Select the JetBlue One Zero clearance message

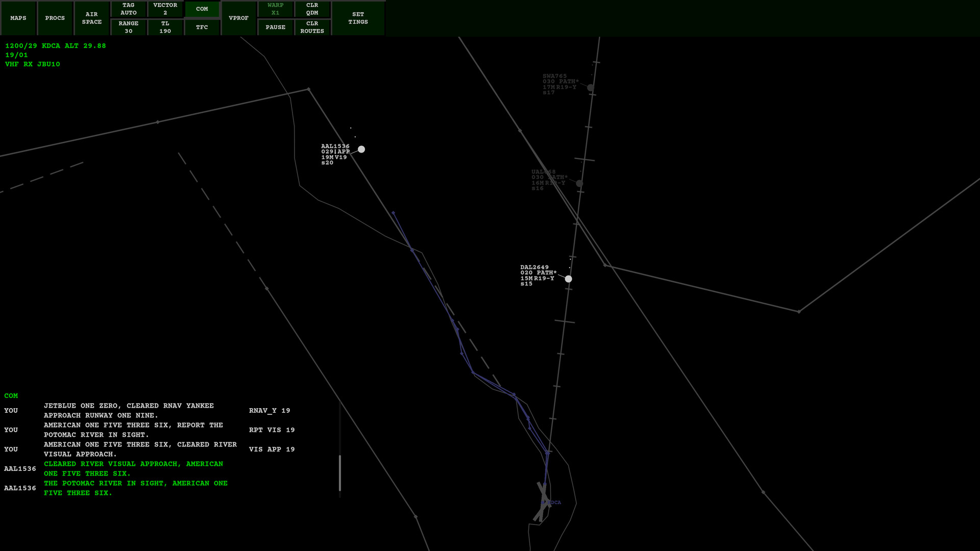coord(129,411)
